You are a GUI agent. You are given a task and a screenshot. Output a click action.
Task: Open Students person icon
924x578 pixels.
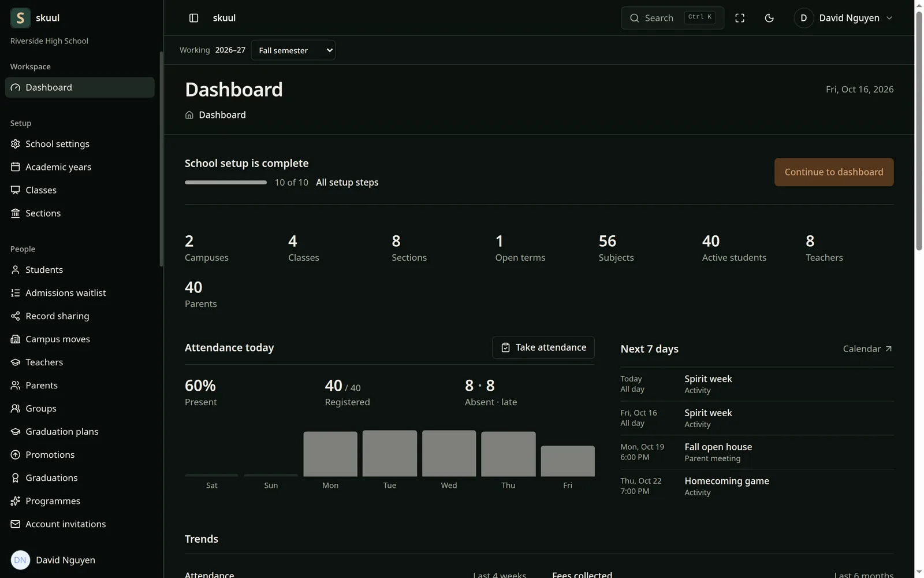[x=16, y=270]
